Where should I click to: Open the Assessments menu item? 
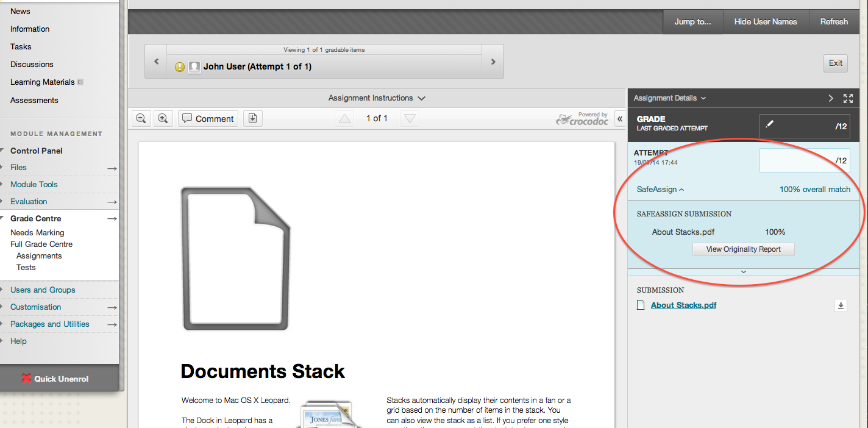pyautogui.click(x=34, y=100)
